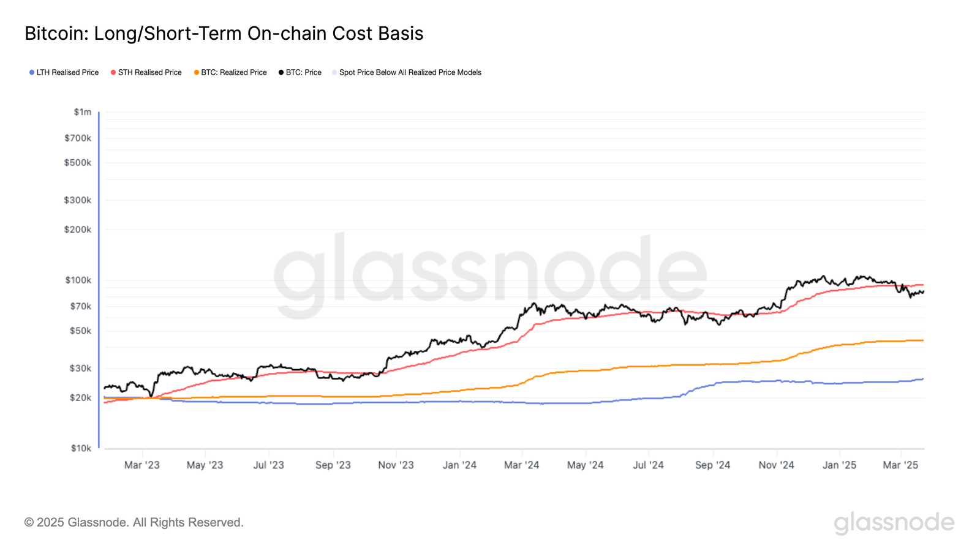This screenshot has height=551, width=980.
Task: Toggle the LTH Realised Price series label
Action: point(67,72)
